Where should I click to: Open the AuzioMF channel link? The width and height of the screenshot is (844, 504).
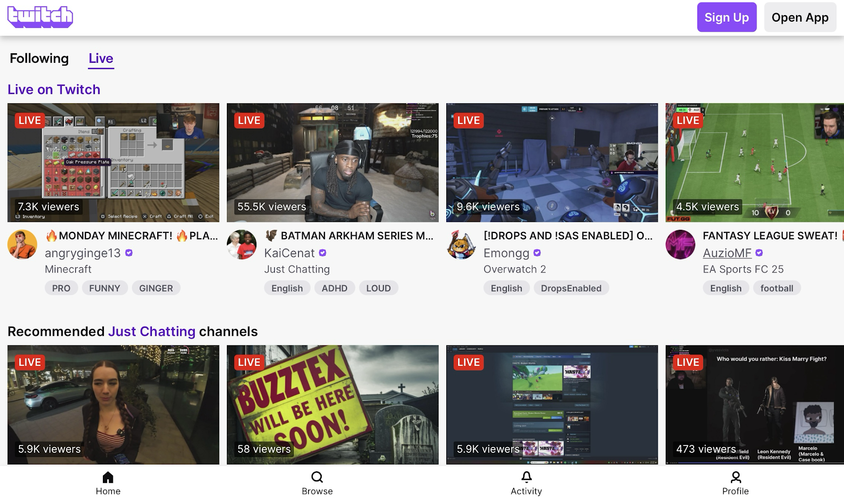click(727, 253)
